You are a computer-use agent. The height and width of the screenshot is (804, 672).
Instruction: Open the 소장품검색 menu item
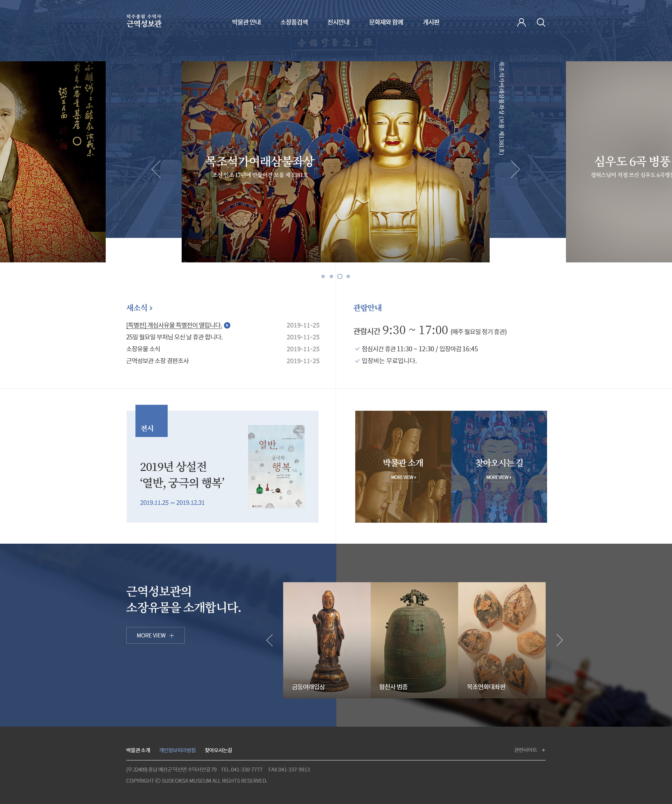(294, 22)
